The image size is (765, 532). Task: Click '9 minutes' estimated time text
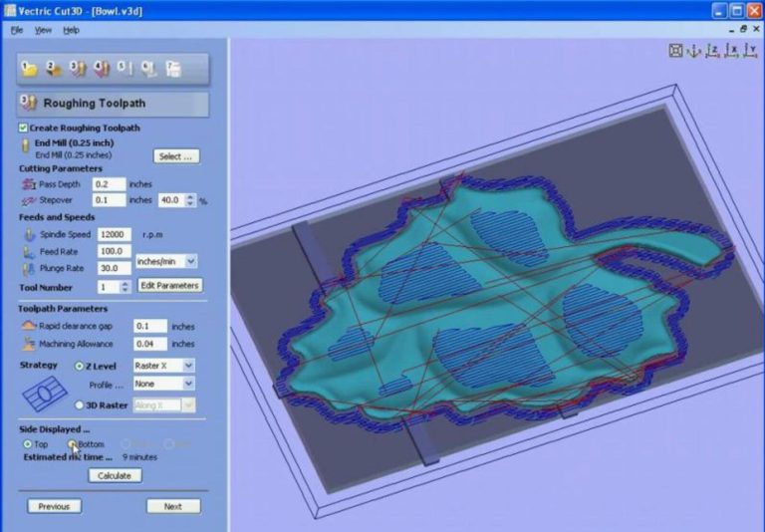[x=139, y=457]
